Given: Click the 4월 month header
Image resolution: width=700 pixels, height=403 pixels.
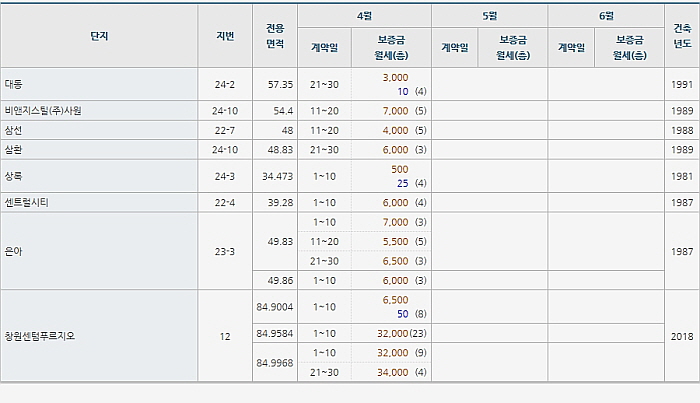Looking at the screenshot, I should coord(364,16).
